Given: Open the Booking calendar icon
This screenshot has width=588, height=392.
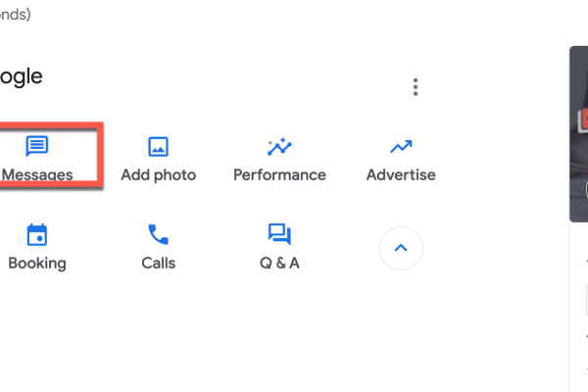Looking at the screenshot, I should (37, 235).
